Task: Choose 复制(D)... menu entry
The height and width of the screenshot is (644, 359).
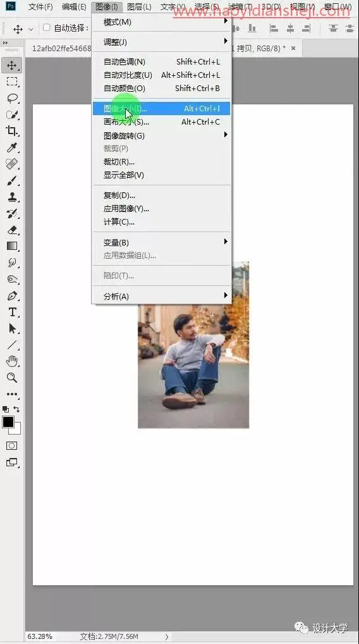Action: click(161, 195)
